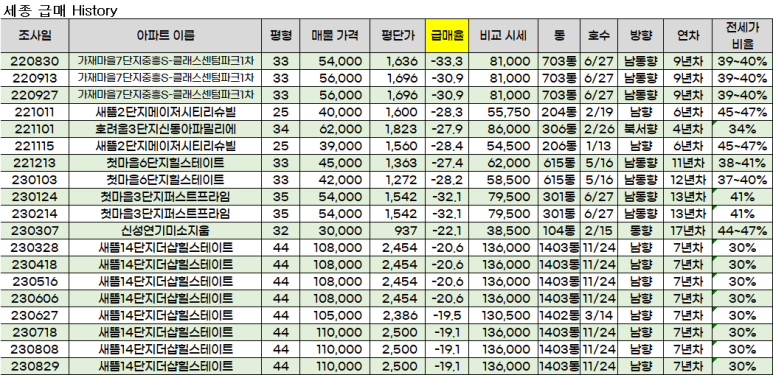Image resolution: width=773 pixels, height=375 pixels.
Task: Click building cell 204동
Action: [559, 112]
